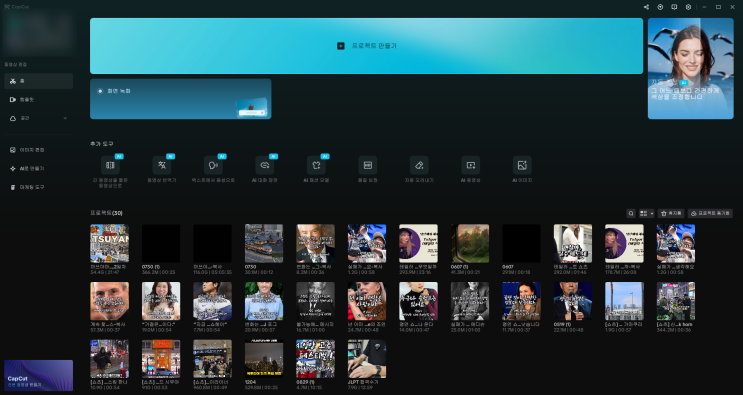Screen dimensions: 743x395
Task: Click the screen recording card
Action: [181, 99]
